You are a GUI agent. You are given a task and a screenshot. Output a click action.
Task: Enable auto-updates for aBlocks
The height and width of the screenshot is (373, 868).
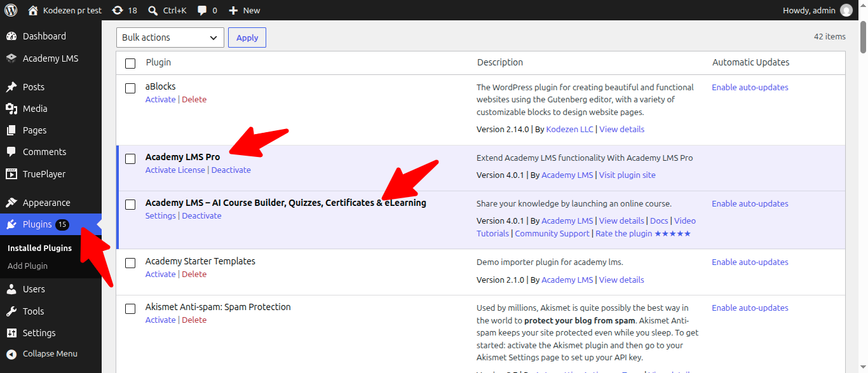click(x=750, y=87)
